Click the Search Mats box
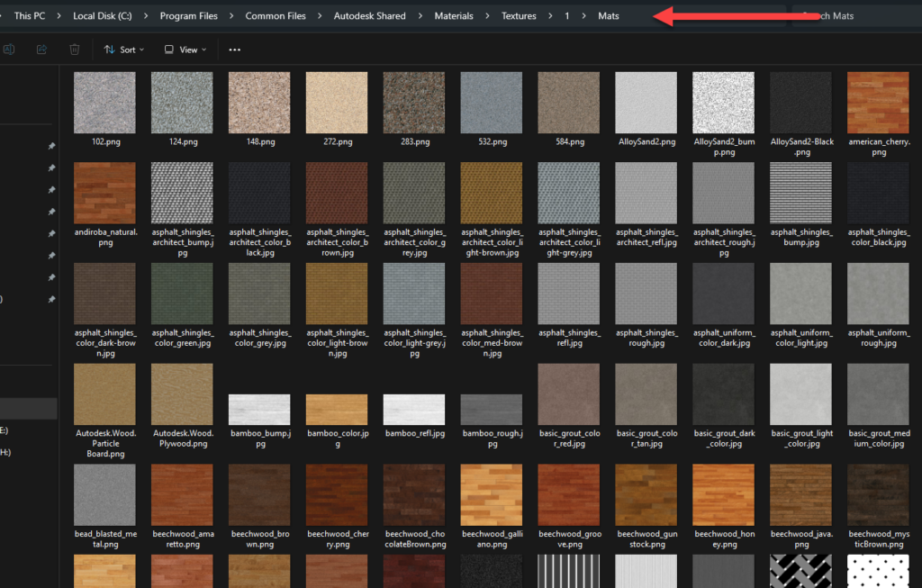 tap(855, 16)
